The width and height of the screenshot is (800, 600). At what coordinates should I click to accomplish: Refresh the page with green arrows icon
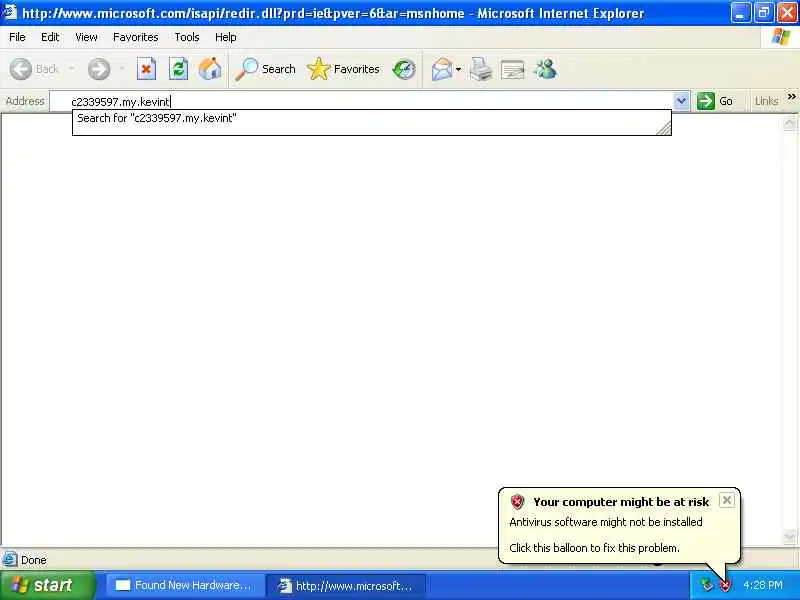(178, 69)
